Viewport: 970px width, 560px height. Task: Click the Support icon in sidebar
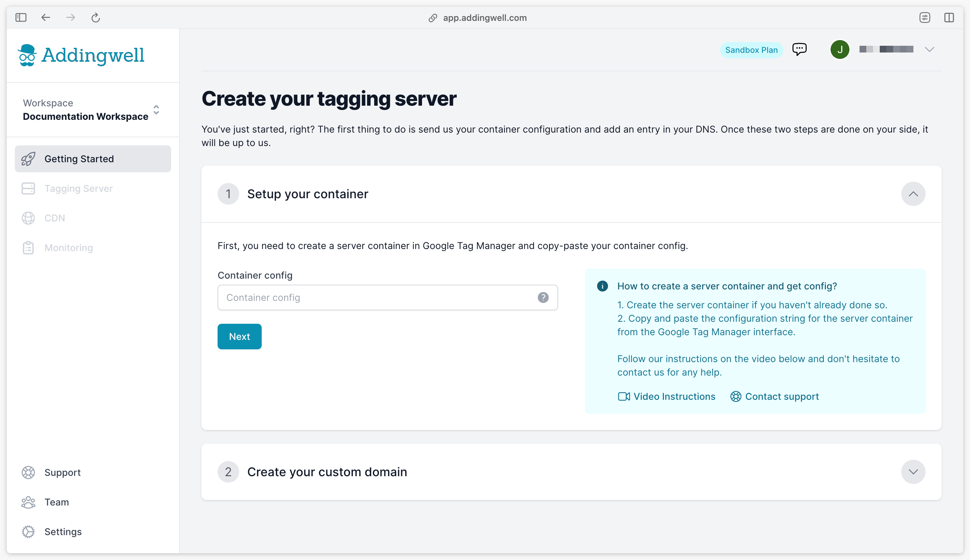click(28, 472)
